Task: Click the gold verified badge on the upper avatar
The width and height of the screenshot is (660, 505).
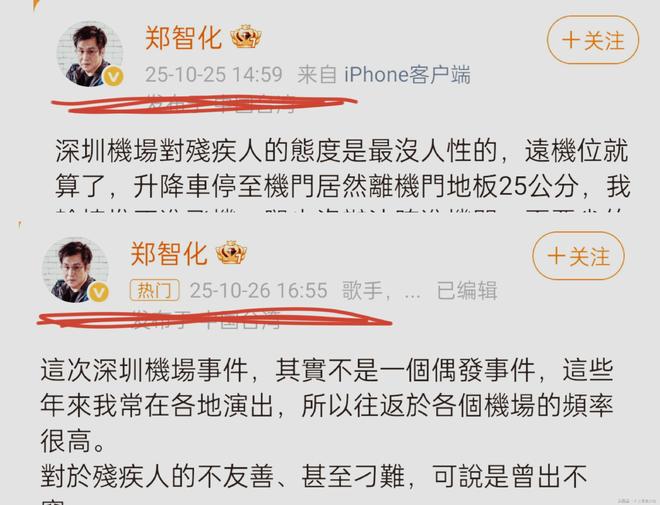Action: pyautogui.click(x=113, y=77)
